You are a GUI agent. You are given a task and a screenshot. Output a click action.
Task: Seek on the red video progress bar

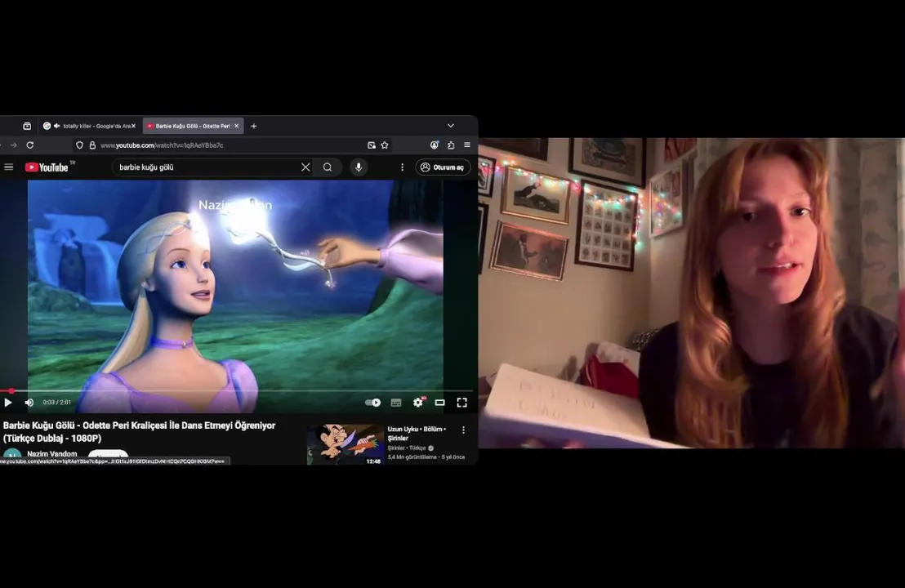click(237, 391)
